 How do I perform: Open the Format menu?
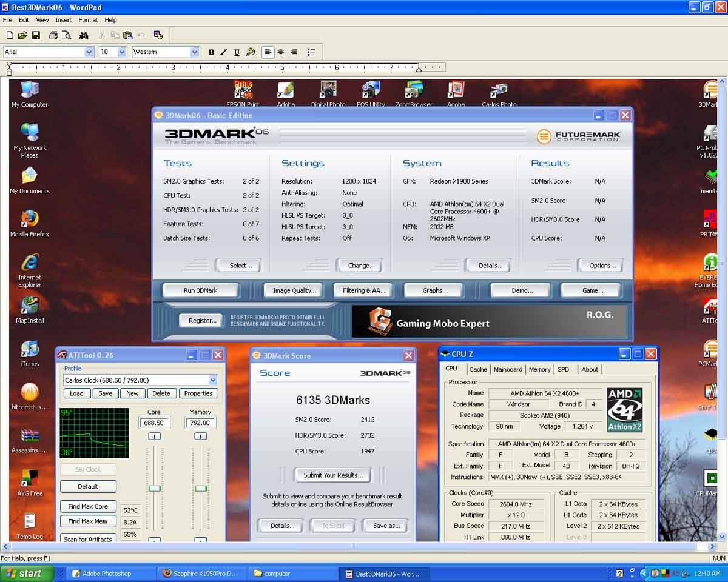tap(88, 20)
